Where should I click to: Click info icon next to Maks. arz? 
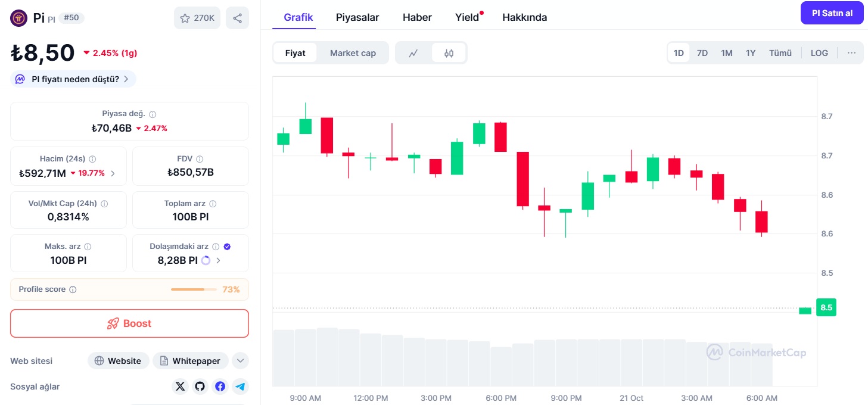88,247
